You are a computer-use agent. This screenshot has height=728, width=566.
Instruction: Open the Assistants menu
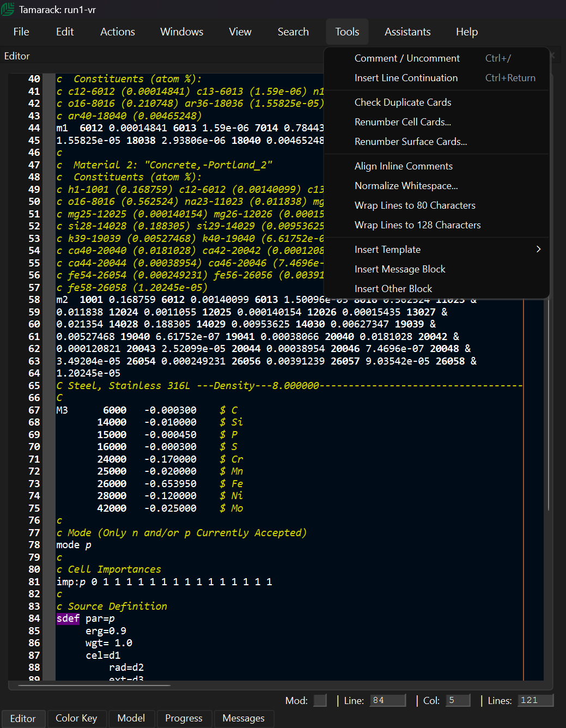(407, 32)
